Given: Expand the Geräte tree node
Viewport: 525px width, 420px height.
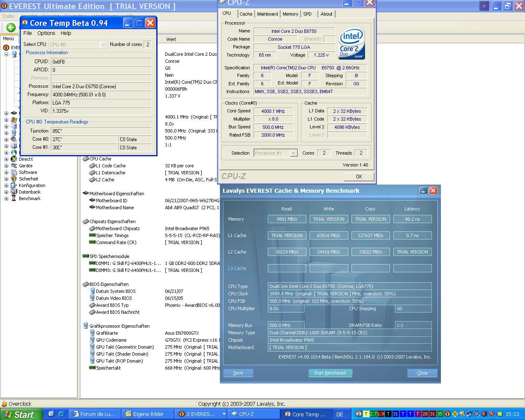Looking at the screenshot, I should (x=6, y=166).
